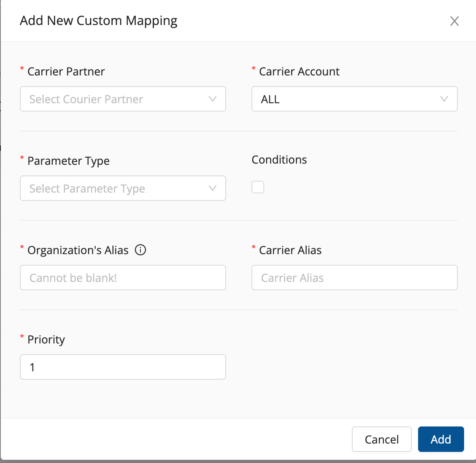476x463 pixels.
Task: Select the Priority input field
Action: [123, 367]
